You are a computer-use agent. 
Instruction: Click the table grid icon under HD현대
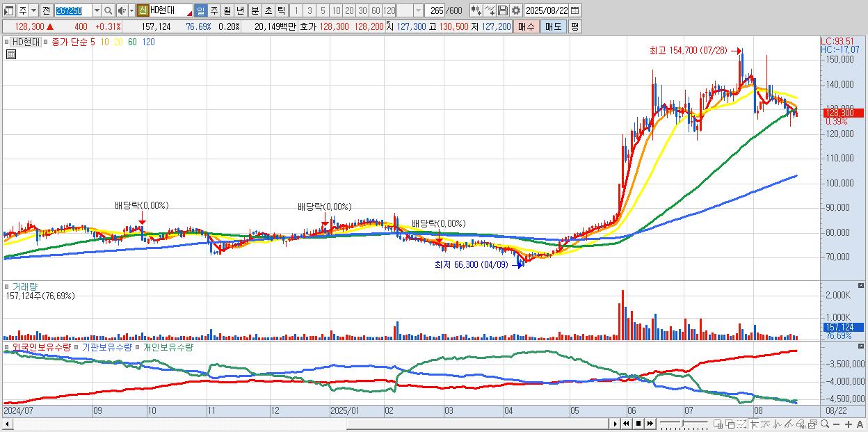pyautogui.click(x=11, y=54)
